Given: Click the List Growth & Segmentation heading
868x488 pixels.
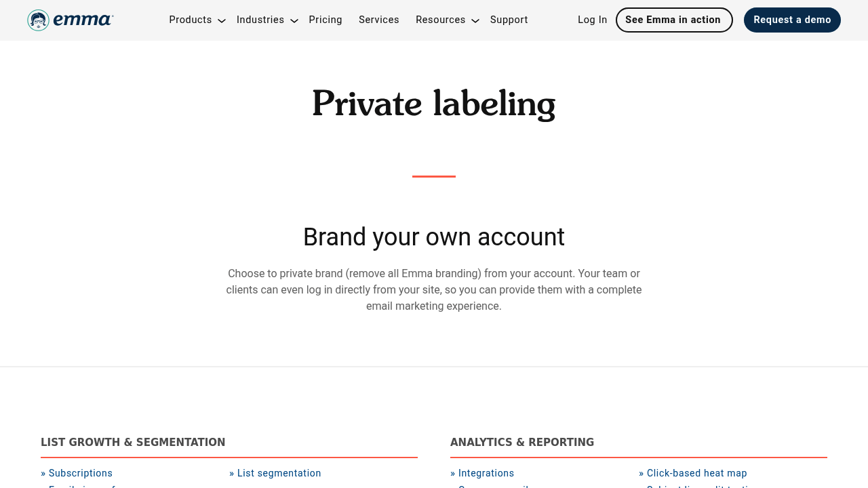Looking at the screenshot, I should pyautogui.click(x=133, y=443).
